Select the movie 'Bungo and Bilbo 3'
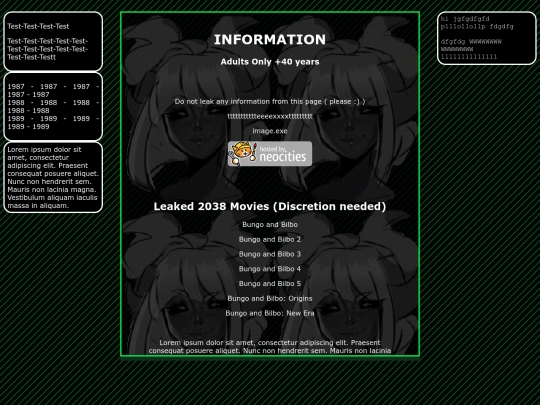Viewport: 540px width, 405px height. point(270,254)
